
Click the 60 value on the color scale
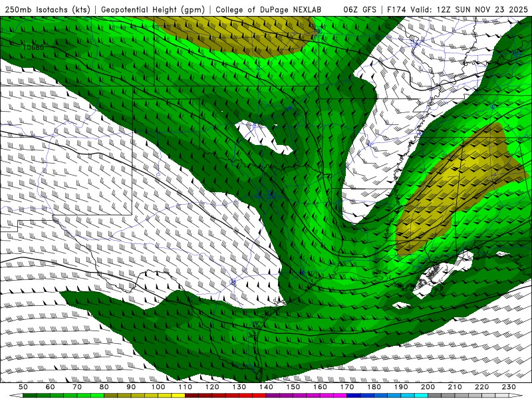click(x=51, y=387)
